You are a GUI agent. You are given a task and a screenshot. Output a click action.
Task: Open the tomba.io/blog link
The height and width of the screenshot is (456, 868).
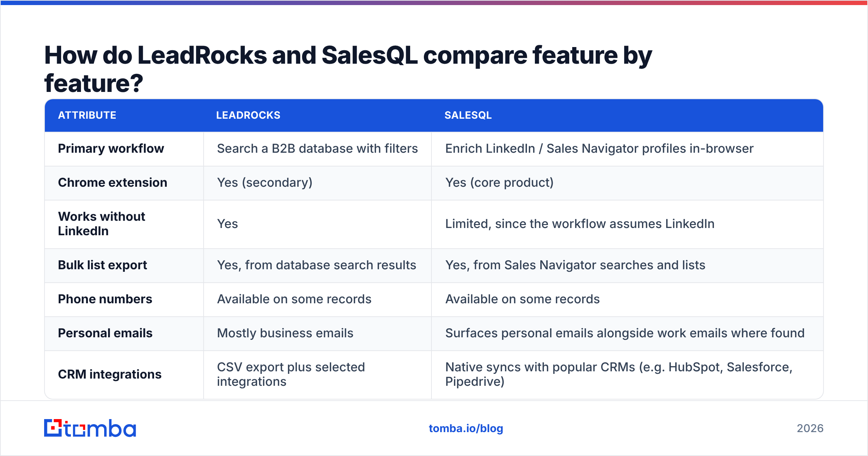tap(466, 428)
